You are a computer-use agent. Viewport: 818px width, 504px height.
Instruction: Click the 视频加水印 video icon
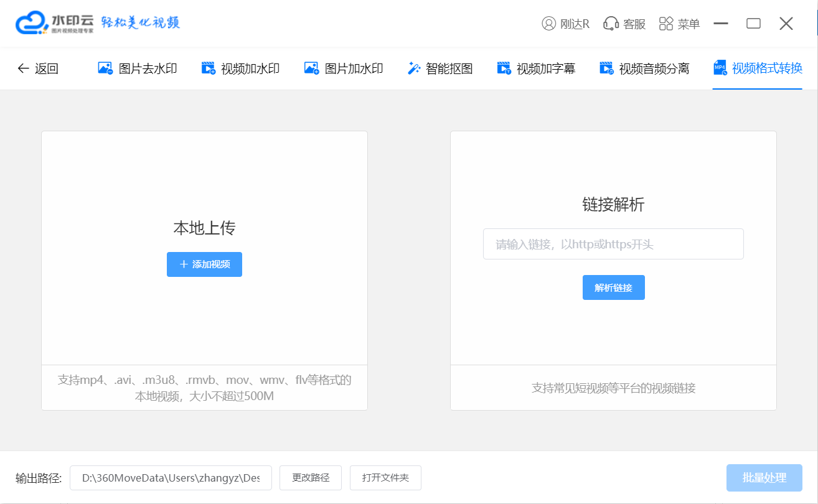(208, 68)
